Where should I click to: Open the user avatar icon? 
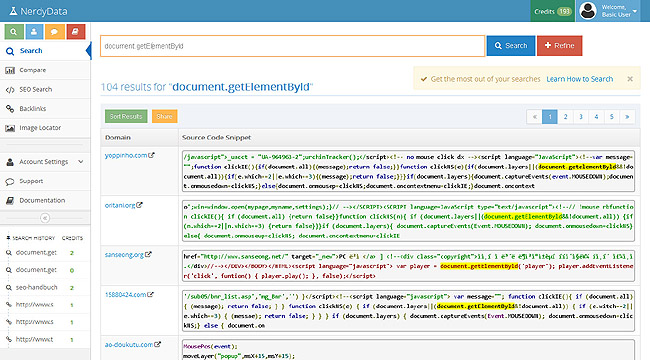click(x=588, y=11)
